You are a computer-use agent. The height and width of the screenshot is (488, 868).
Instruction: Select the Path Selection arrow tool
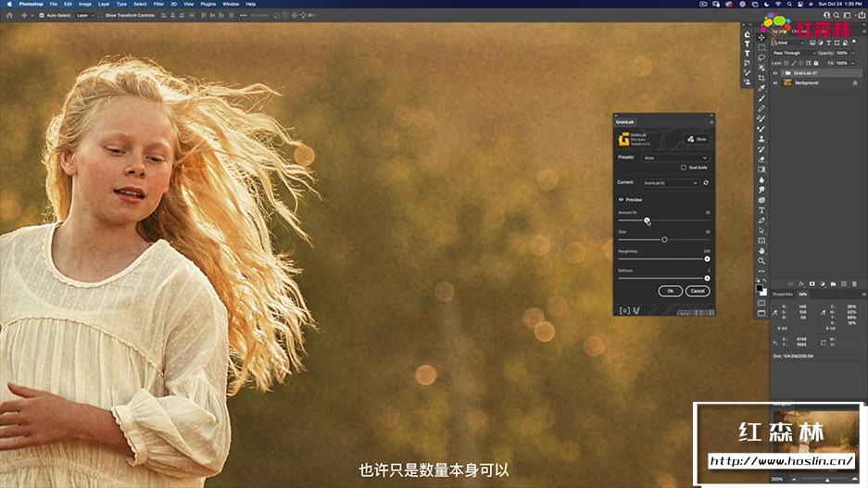click(761, 231)
